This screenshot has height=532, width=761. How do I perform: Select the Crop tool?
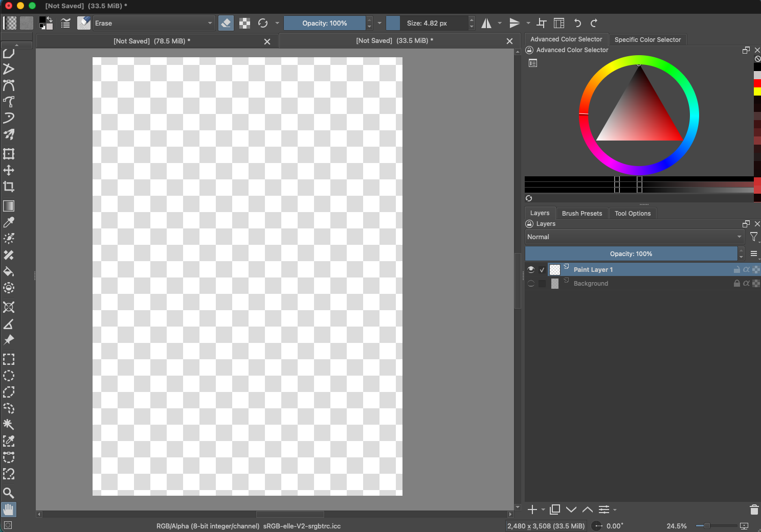pyautogui.click(x=9, y=187)
